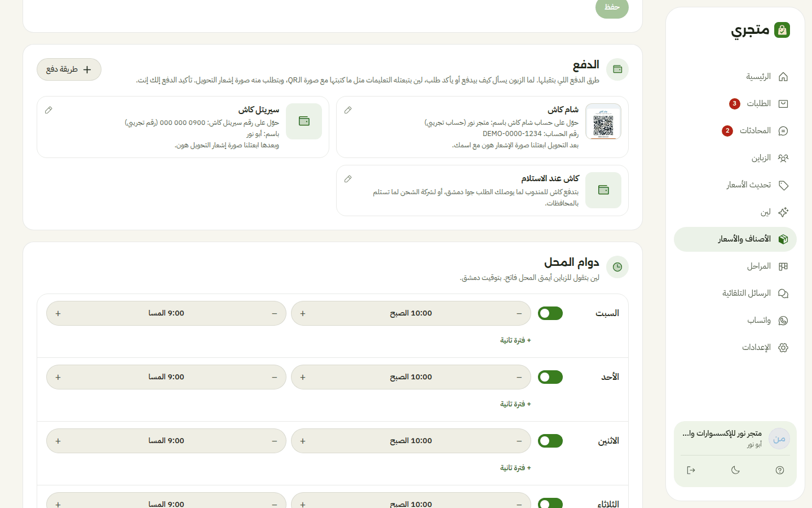
Task: Open واتساب in the sidebar
Action: (x=735, y=321)
